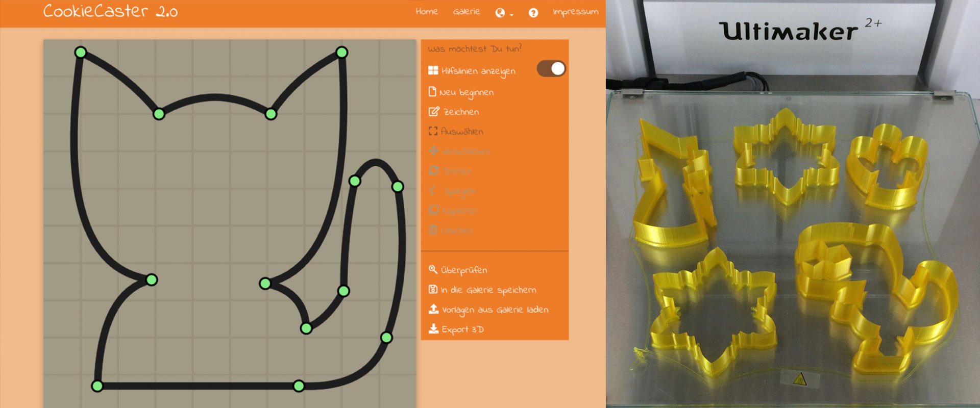Run Überprüfen to check the shape
The width and height of the screenshot is (980, 408).
click(458, 270)
